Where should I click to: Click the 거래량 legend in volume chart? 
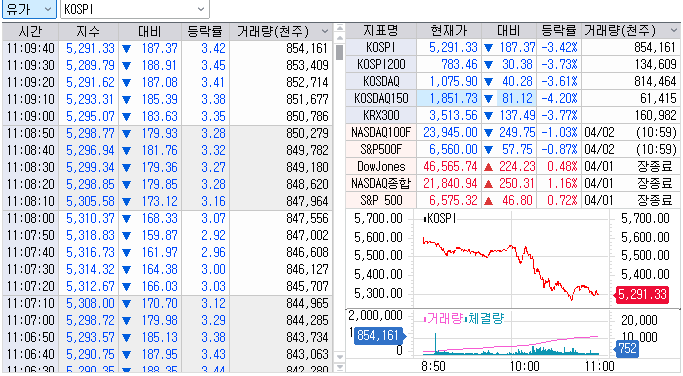point(443,318)
